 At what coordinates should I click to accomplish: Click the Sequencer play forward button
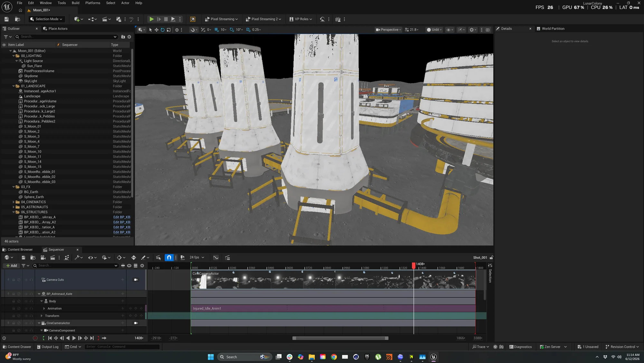click(x=74, y=338)
